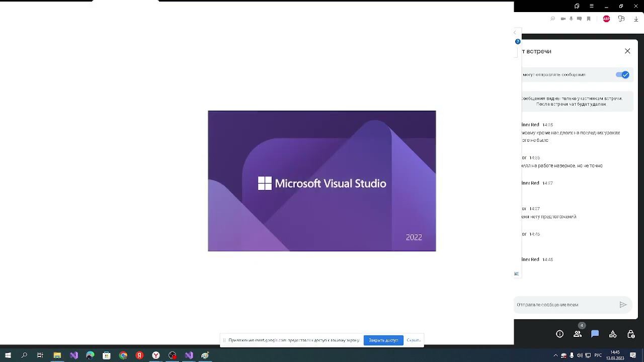Switch to the first Visual Studio taskbar icon
Viewport: 644px width, 362px height.
tap(74, 355)
